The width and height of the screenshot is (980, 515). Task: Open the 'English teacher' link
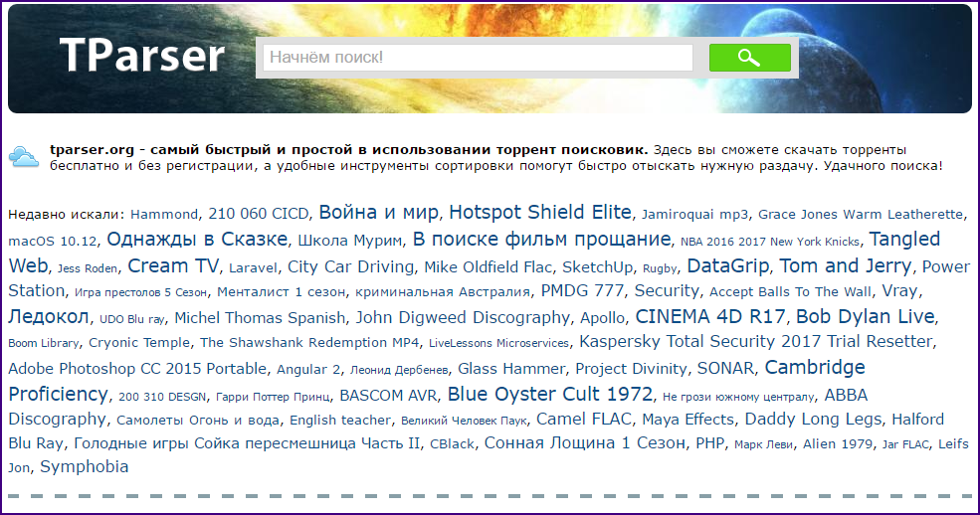340,421
